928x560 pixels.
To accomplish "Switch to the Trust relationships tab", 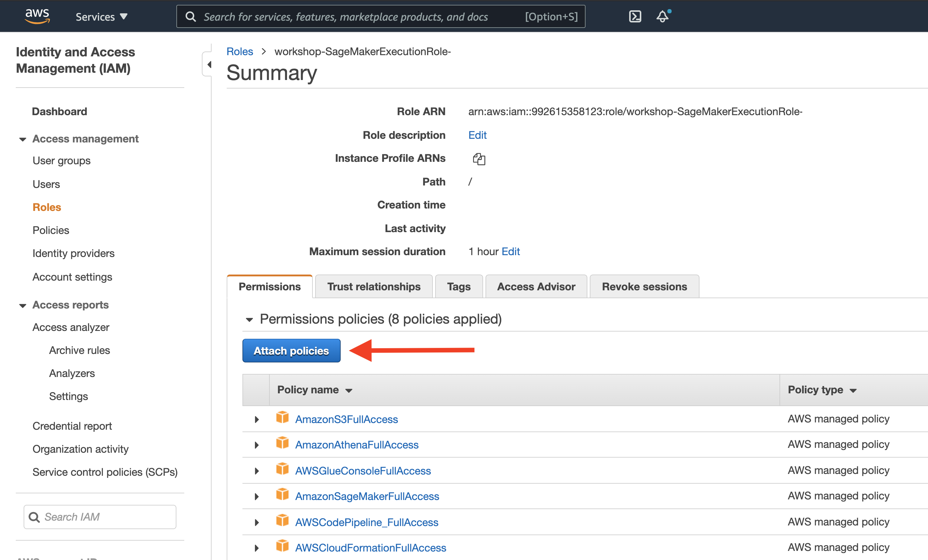I will [x=373, y=287].
